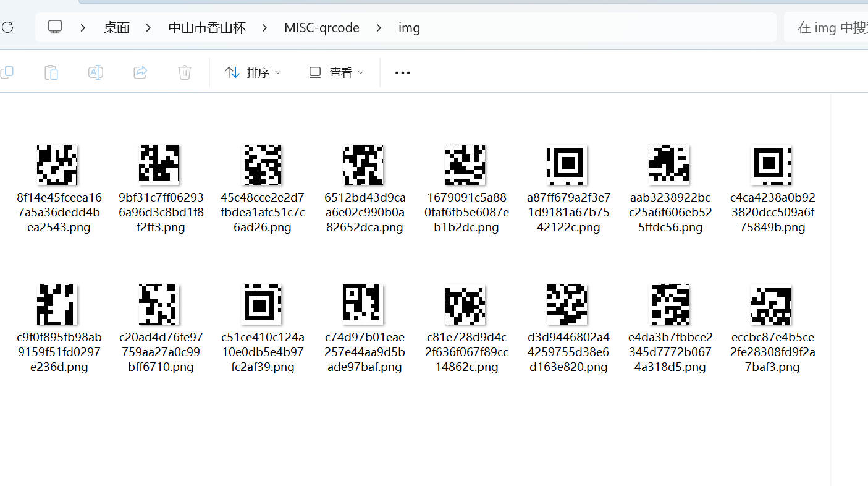
Task: Expand chevron after the This PC icon
Action: coord(83,28)
